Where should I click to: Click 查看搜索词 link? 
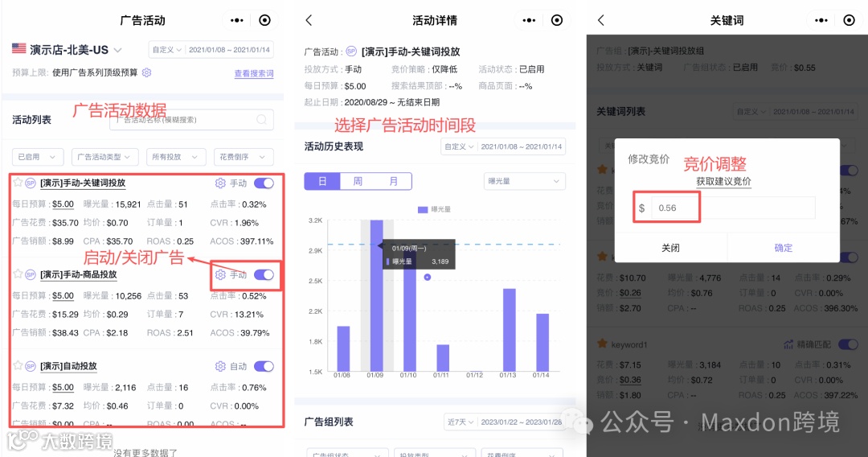[x=254, y=73]
